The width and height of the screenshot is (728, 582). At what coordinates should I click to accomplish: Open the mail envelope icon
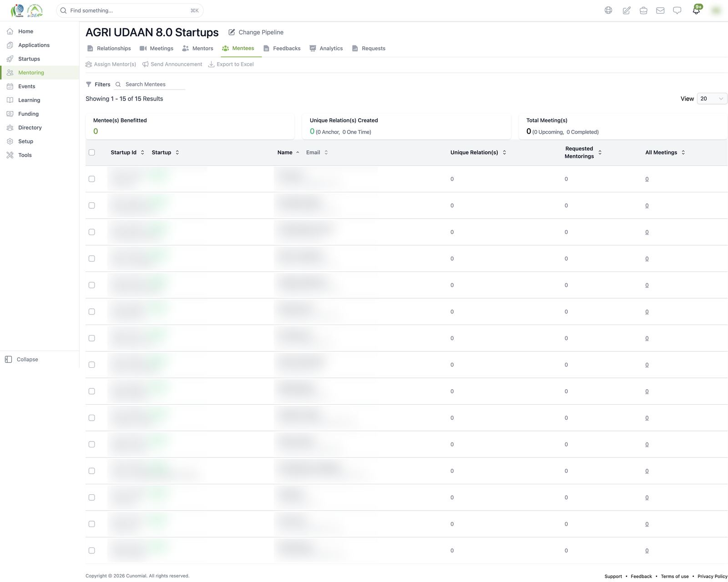click(660, 10)
